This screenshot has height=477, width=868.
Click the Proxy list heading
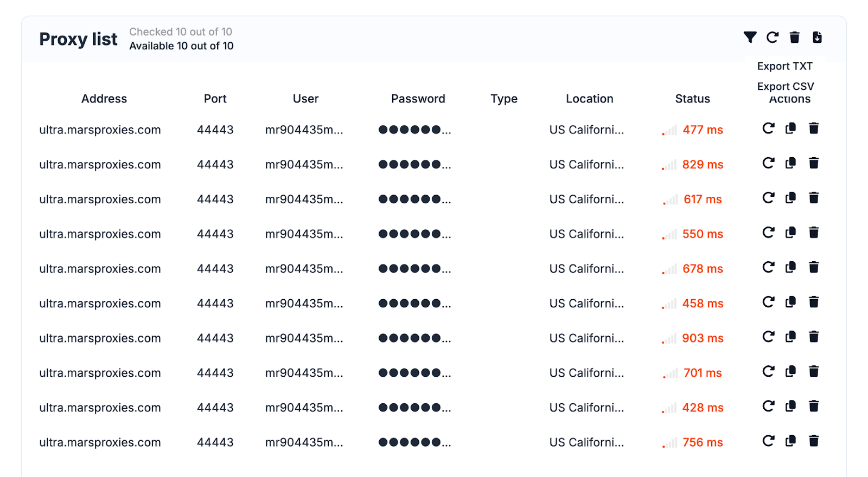78,39
